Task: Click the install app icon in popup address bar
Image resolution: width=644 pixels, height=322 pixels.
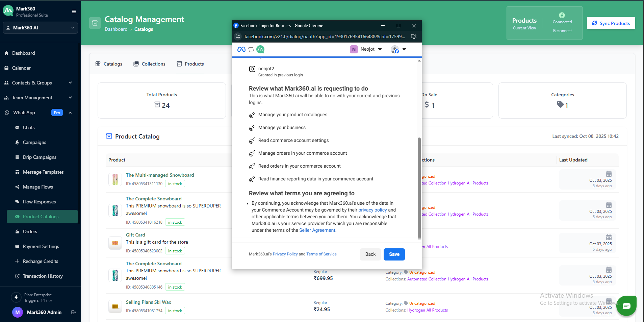Action: point(413,36)
